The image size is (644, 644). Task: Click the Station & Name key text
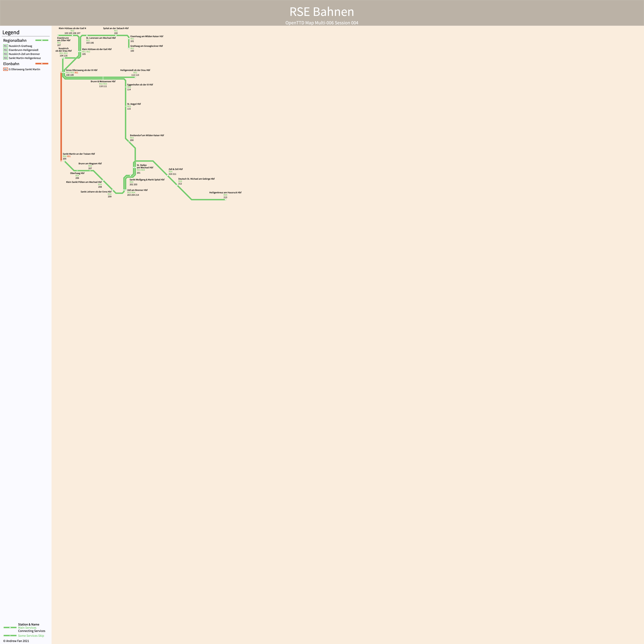[29, 624]
